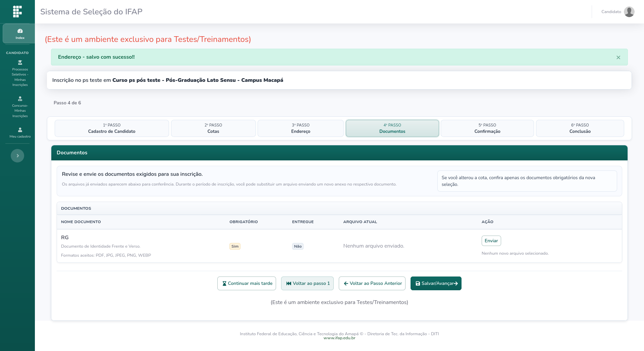Click the OBRIGATÓRIO column header
This screenshot has width=644, height=351.
coord(244,222)
